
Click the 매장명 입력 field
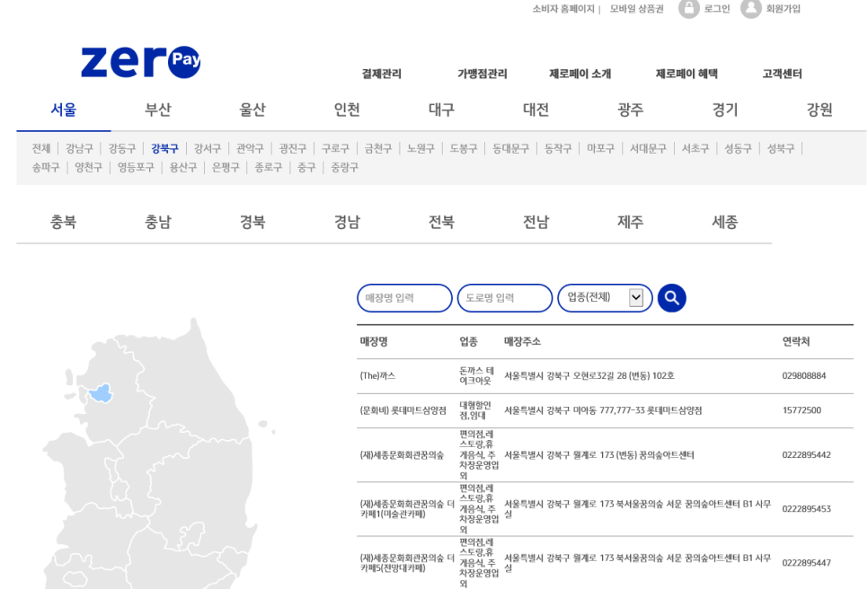(404, 298)
